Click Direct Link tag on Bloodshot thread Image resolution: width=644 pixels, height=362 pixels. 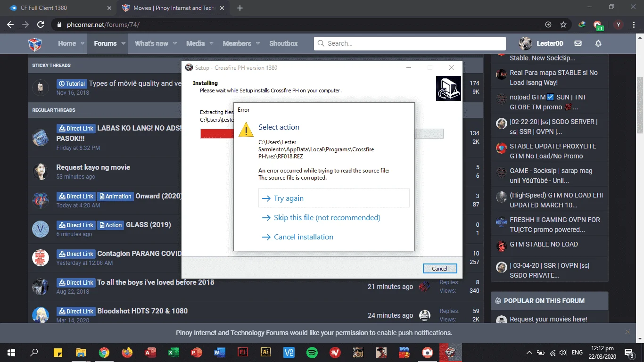point(76,312)
